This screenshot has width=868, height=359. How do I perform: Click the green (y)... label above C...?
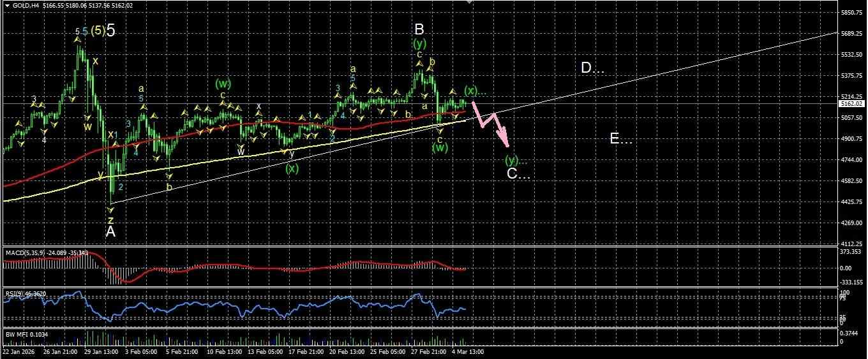coord(516,159)
